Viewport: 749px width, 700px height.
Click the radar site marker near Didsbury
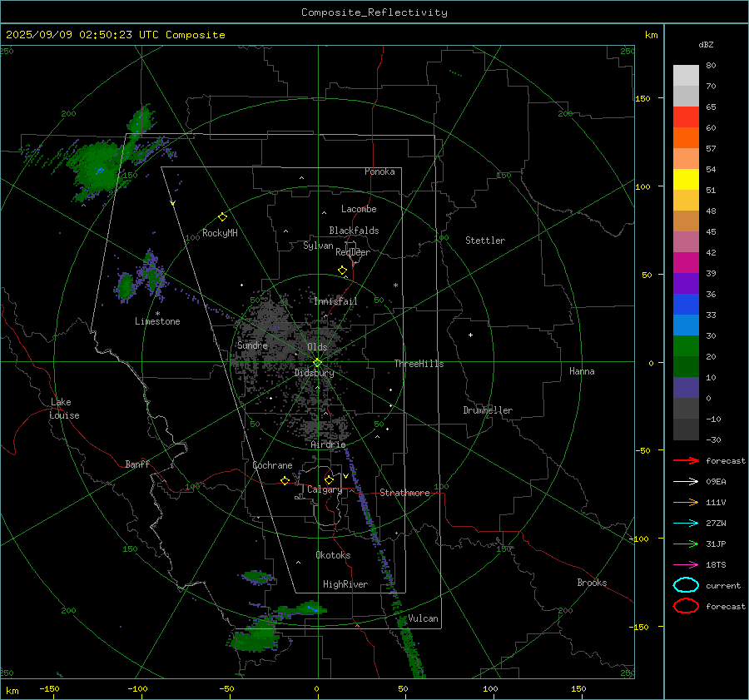click(x=317, y=363)
